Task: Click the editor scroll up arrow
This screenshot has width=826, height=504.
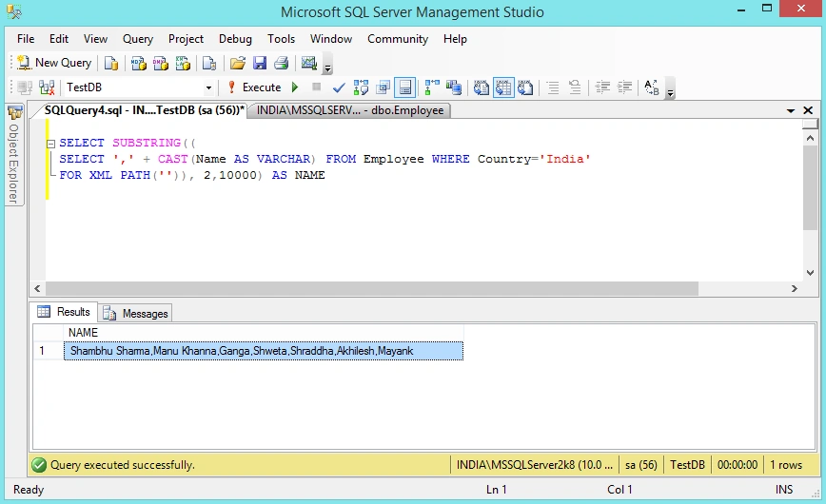Action: [x=810, y=138]
